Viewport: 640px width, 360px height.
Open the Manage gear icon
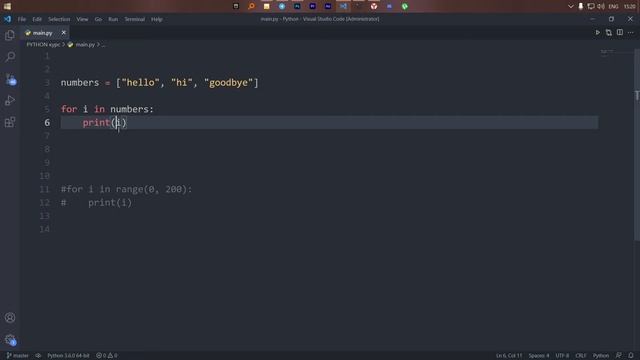[10, 340]
